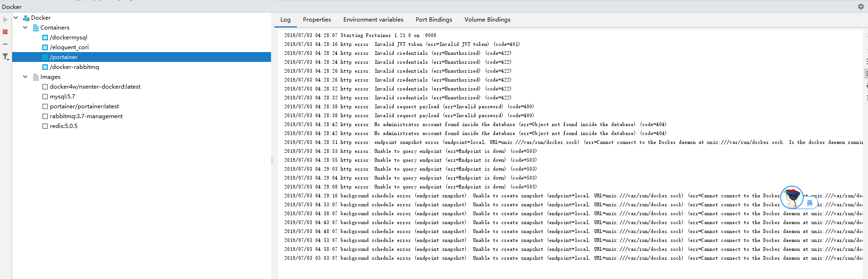Select the rabbitmq:3.7-management image
This screenshot has width=868, height=279.
[86, 116]
